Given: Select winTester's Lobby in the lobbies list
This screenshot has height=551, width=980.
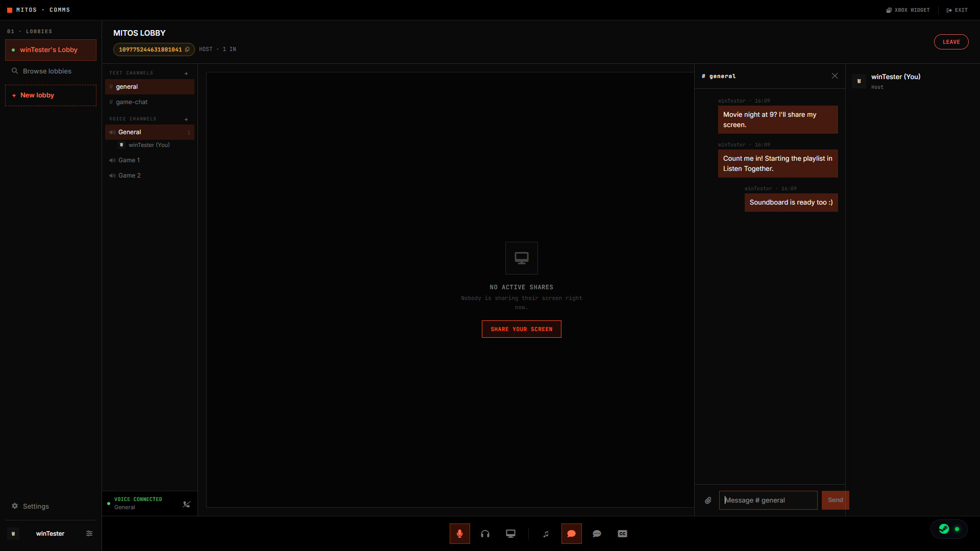Looking at the screenshot, I should coord(51,50).
